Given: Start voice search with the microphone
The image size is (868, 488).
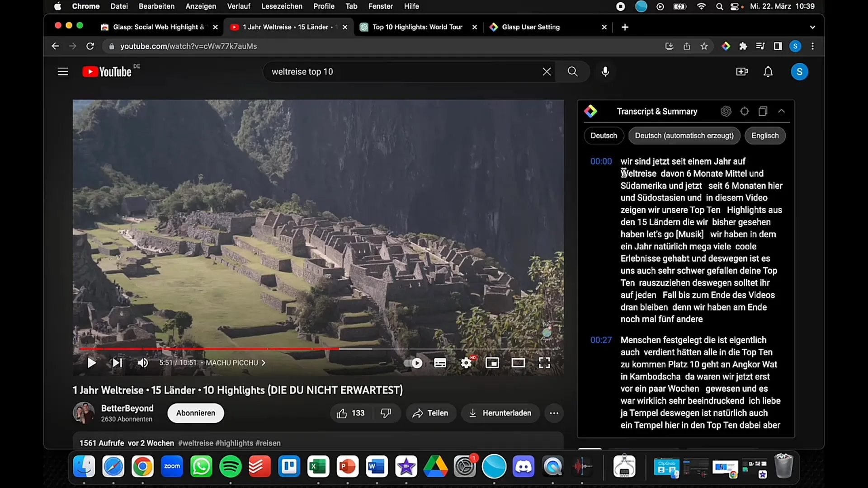Looking at the screenshot, I should pos(605,72).
